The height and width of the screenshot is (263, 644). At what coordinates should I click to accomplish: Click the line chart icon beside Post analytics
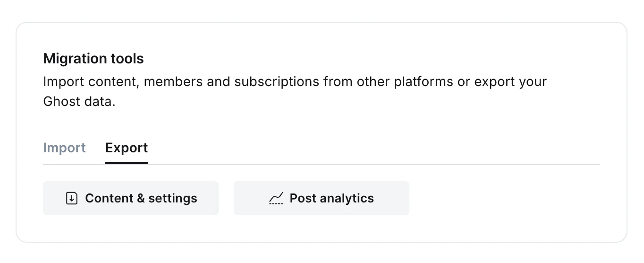click(276, 198)
